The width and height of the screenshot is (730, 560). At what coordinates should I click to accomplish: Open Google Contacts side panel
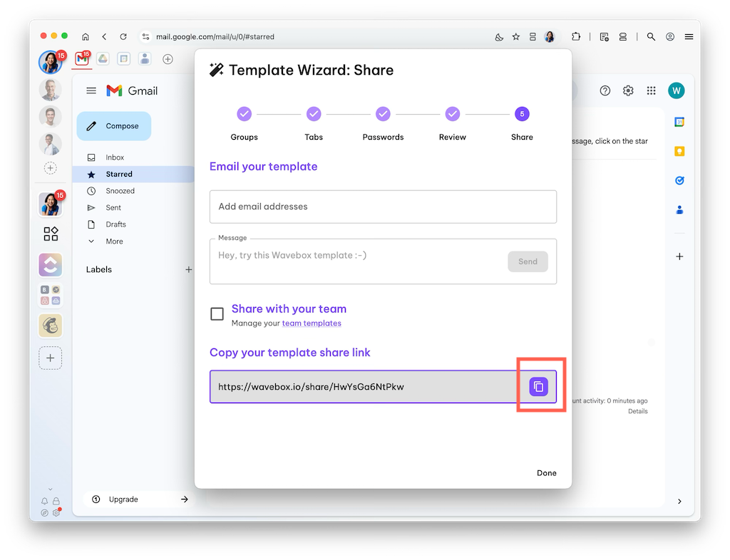pos(679,209)
